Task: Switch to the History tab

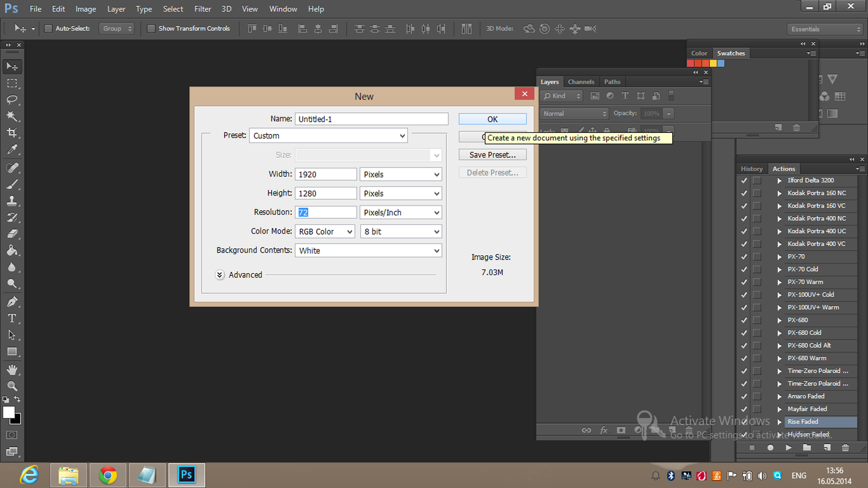Action: click(x=751, y=169)
